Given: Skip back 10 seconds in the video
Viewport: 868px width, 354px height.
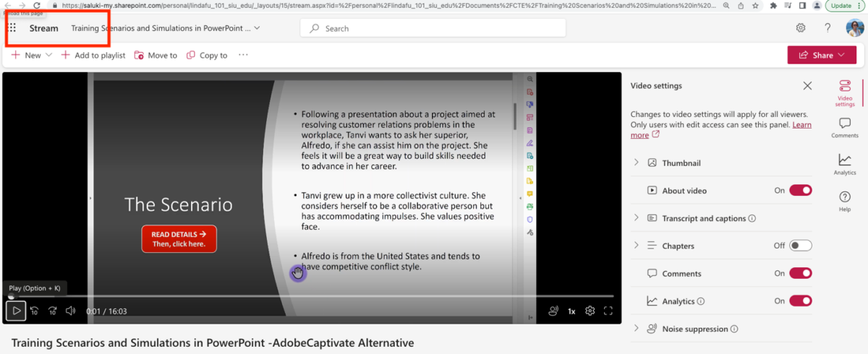Looking at the screenshot, I should click(x=34, y=311).
